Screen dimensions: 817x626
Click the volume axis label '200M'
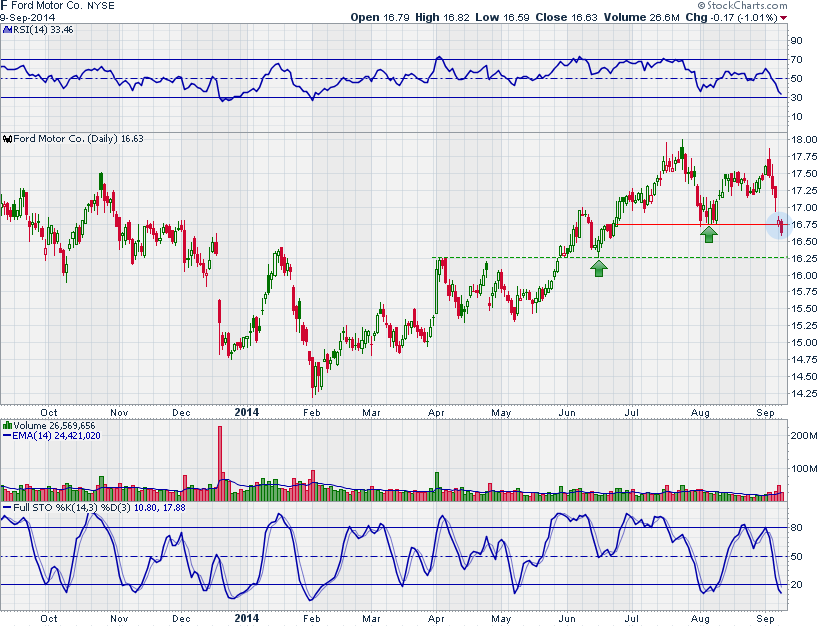click(803, 435)
